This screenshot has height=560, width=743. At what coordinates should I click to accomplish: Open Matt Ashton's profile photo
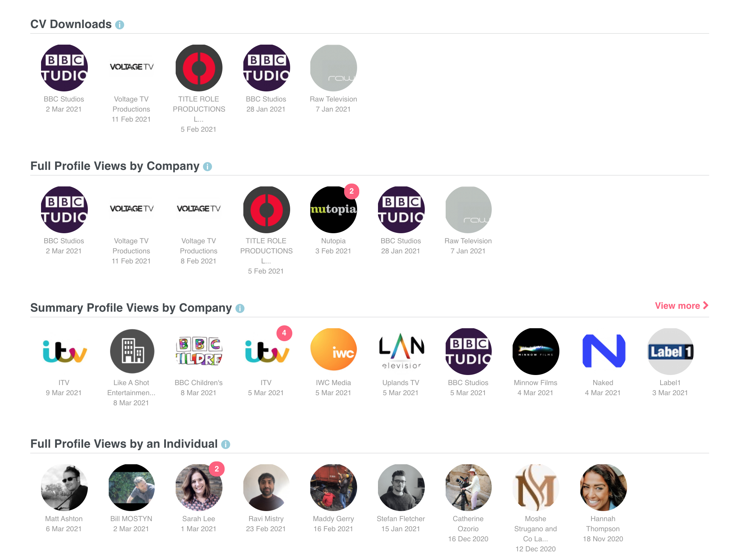64,488
